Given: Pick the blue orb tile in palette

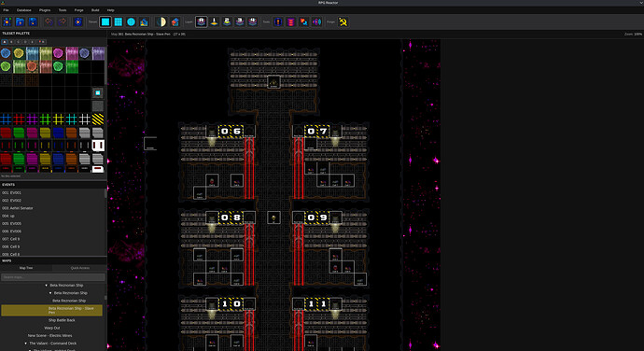Looking at the screenshot, I should tap(6, 53).
